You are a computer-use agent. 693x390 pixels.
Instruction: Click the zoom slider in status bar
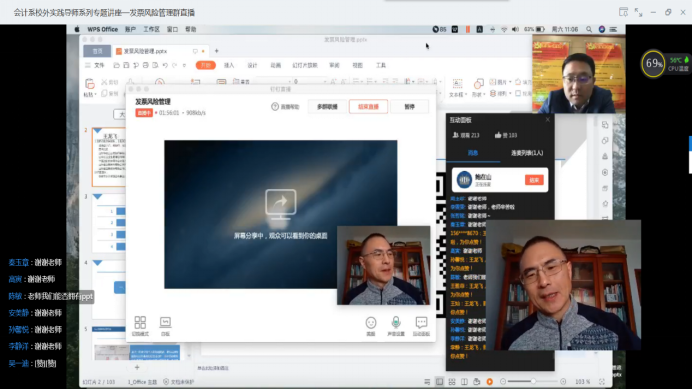(533, 381)
